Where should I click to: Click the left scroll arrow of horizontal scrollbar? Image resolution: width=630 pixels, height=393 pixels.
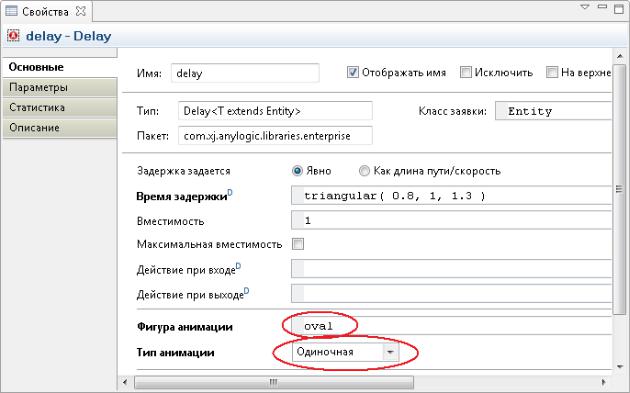tap(125, 382)
